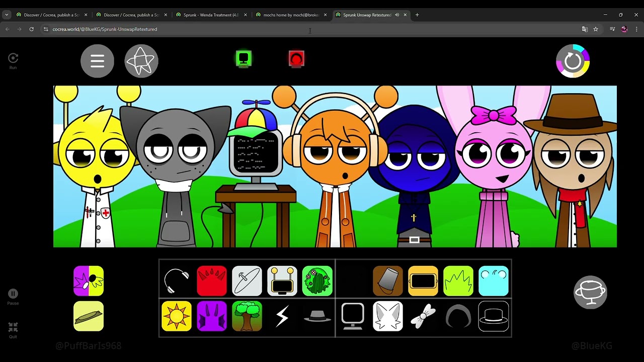Open the Sprunk - Wenda Treatment tab

pyautogui.click(x=211, y=15)
